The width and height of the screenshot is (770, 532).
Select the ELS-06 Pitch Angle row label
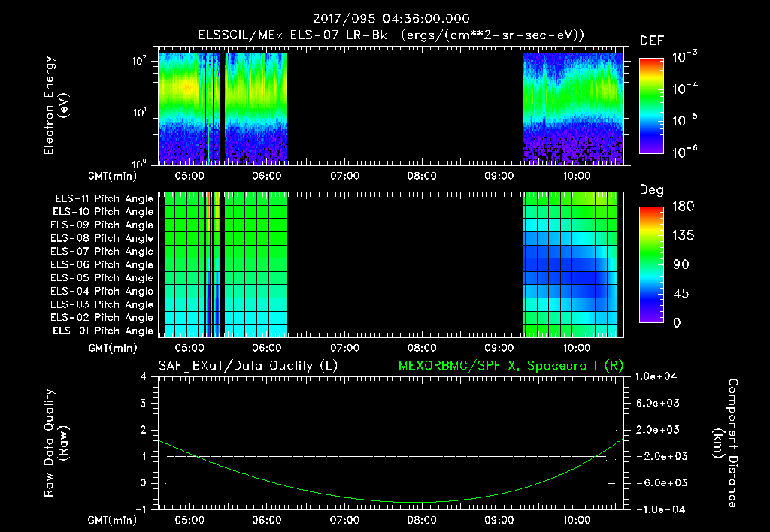coord(102,265)
